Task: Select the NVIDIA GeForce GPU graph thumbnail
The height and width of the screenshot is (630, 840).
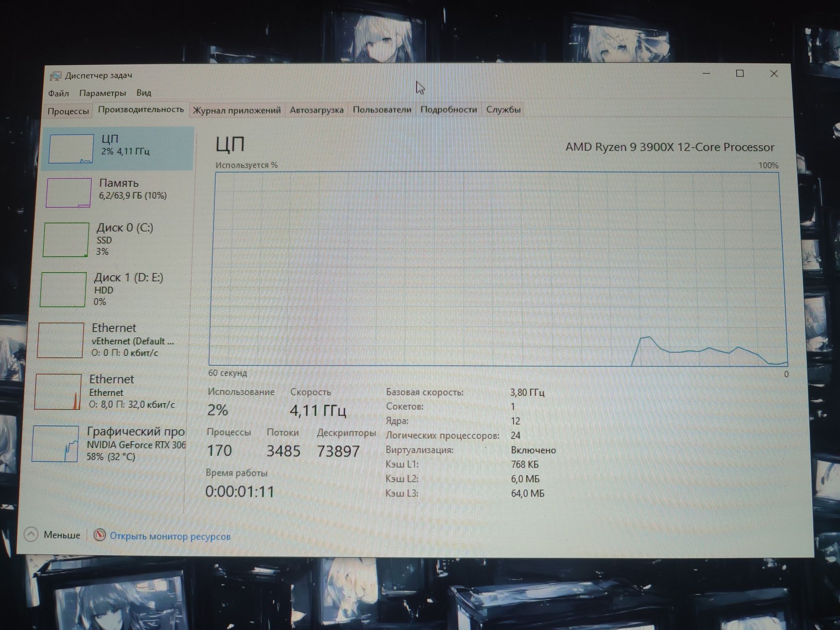Action: pyautogui.click(x=55, y=444)
